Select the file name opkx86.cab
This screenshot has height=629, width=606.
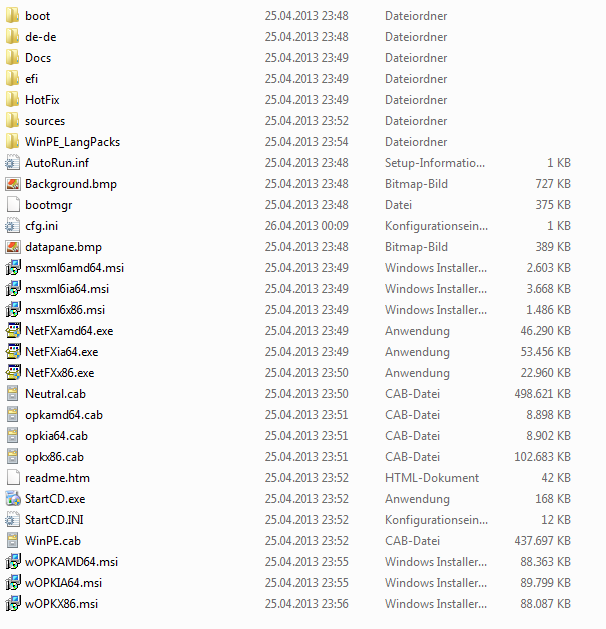tap(55, 457)
